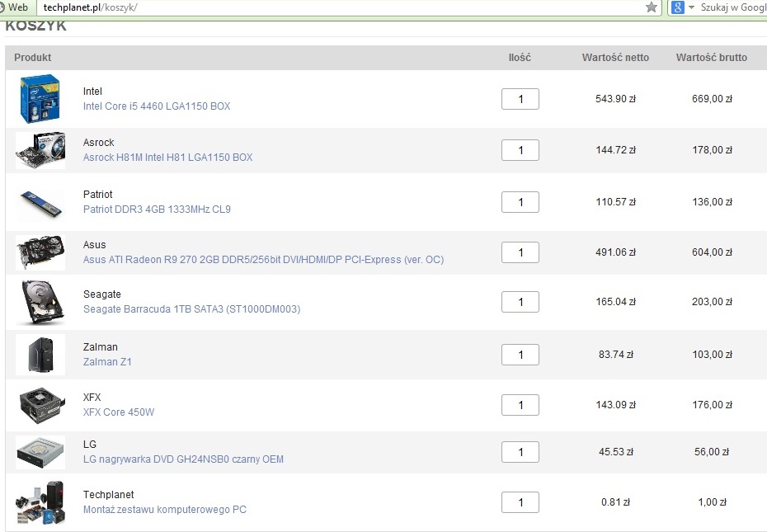
Task: Open the Patriot DDR3 4GB 1333MHz CL9 link
Action: [x=157, y=210]
